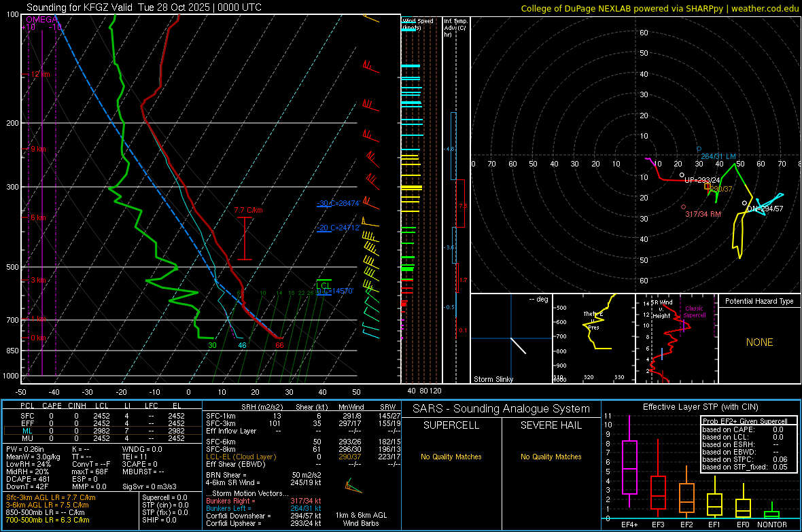Click the red '7.7 C/km' lapse rate label
Viewport: 802px width, 532px height.
[249, 210]
